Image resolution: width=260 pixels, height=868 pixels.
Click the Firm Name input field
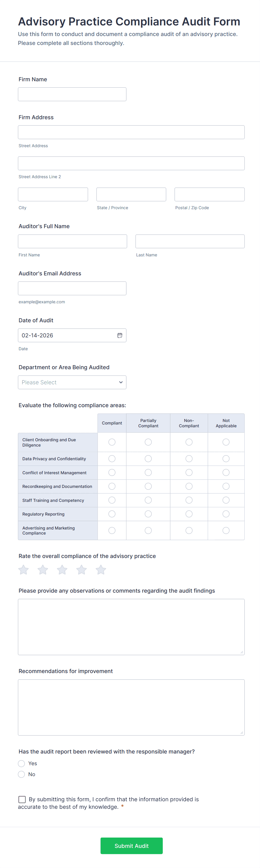tap(72, 94)
